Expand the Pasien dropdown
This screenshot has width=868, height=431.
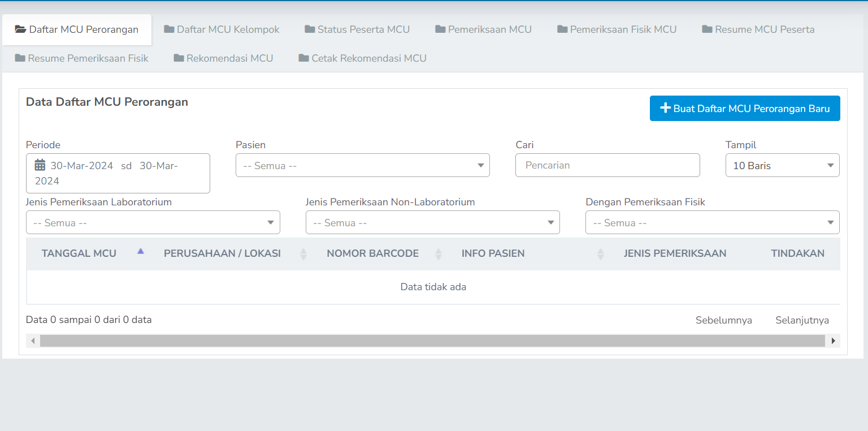[363, 165]
